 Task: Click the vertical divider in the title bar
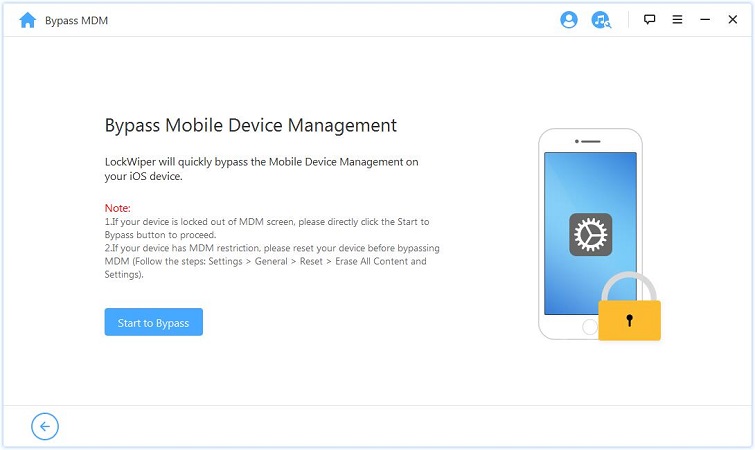[x=627, y=20]
